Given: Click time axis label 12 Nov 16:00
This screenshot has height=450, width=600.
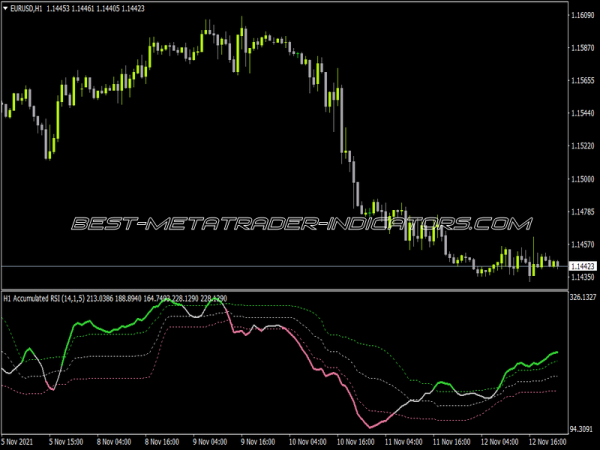Looking at the screenshot, I should (548, 442).
